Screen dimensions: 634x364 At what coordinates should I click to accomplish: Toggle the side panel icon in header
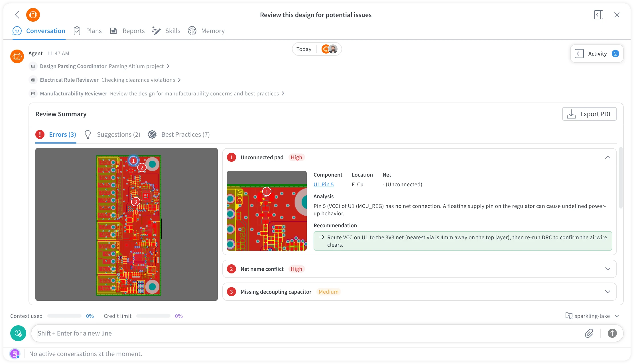(x=598, y=15)
